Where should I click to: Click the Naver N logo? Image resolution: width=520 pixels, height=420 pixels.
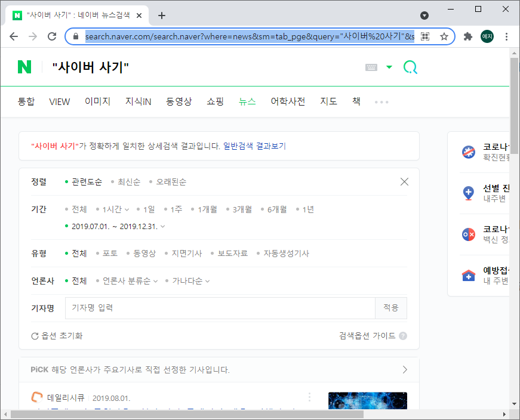pos(24,67)
